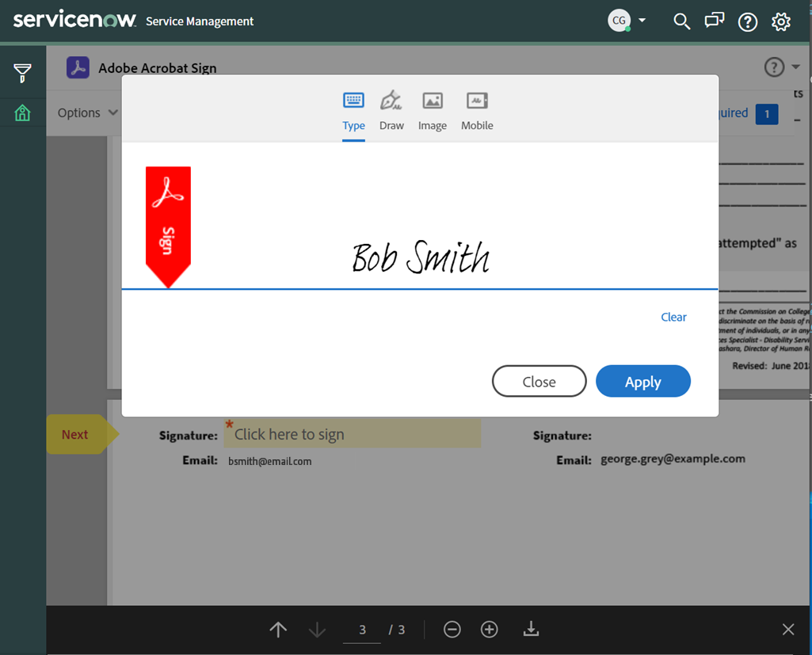Open ServiceNow global search
This screenshot has height=655, width=812.
[681, 21]
